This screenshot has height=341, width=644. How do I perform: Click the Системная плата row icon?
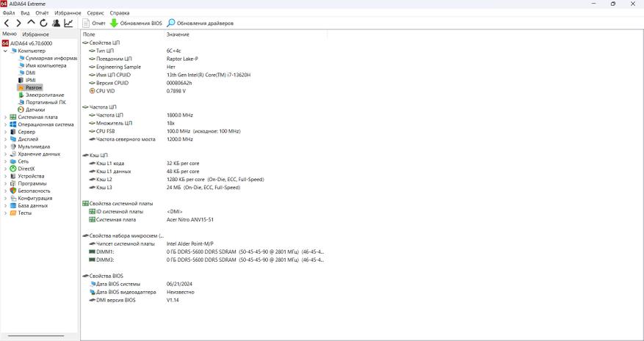tap(92, 220)
